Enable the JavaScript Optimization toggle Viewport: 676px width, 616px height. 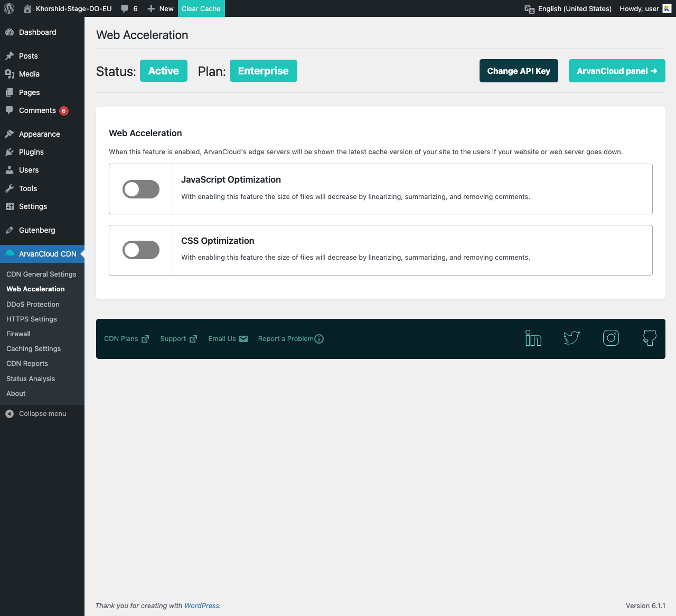[141, 189]
